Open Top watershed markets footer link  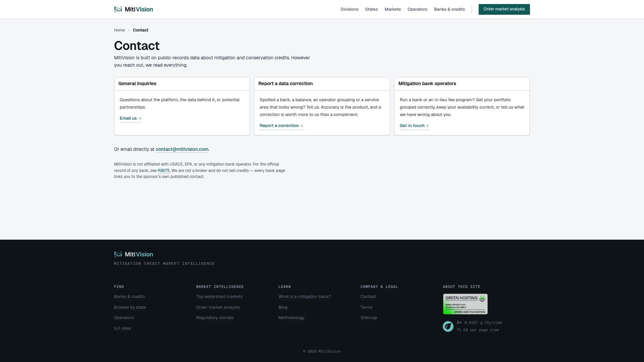point(219,297)
